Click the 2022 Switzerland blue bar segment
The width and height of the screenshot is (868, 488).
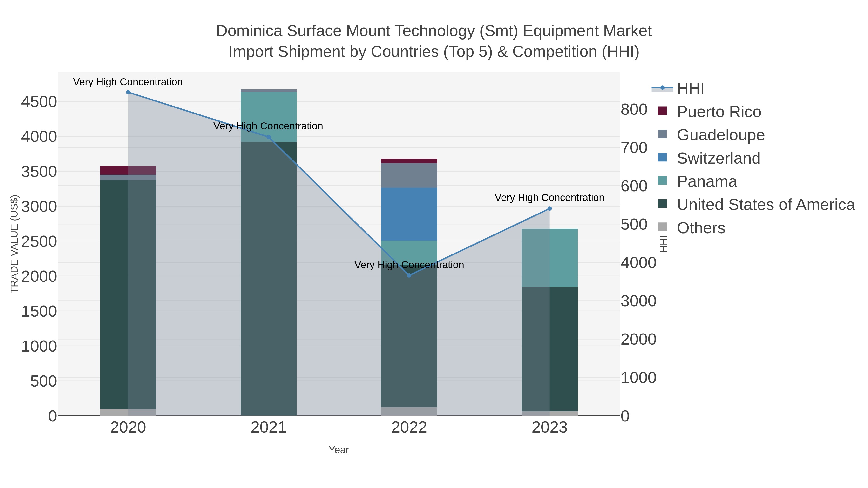(409, 214)
